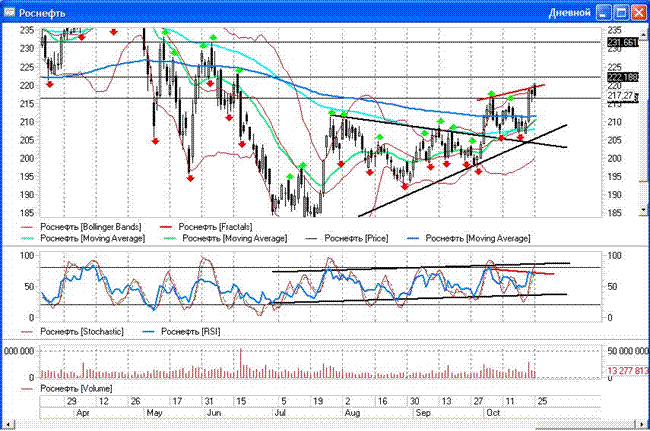The height and width of the screenshot is (431, 650).
Task: Select the Bollinger Bands legend entry
Action: coord(82,227)
